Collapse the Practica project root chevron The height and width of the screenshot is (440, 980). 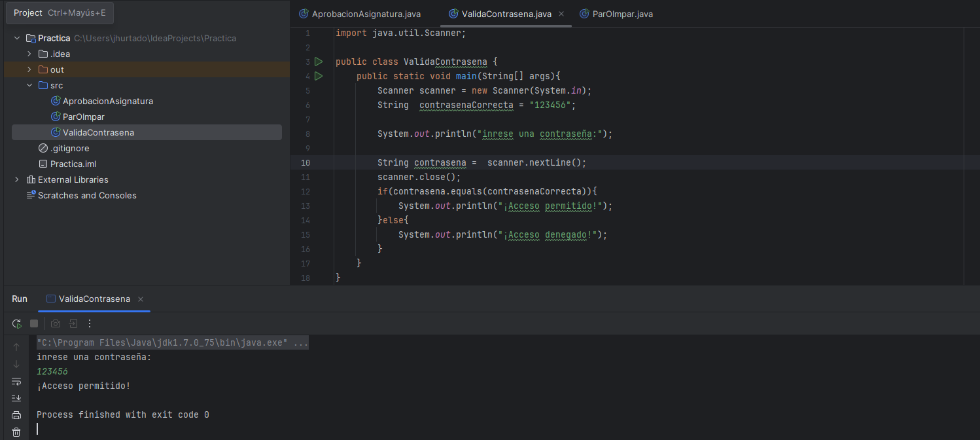[17, 38]
